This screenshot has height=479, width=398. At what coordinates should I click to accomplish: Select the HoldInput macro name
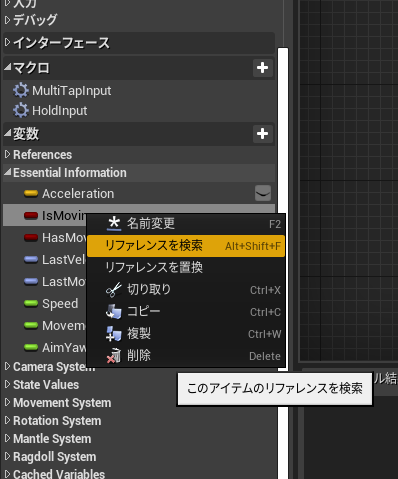coord(60,111)
